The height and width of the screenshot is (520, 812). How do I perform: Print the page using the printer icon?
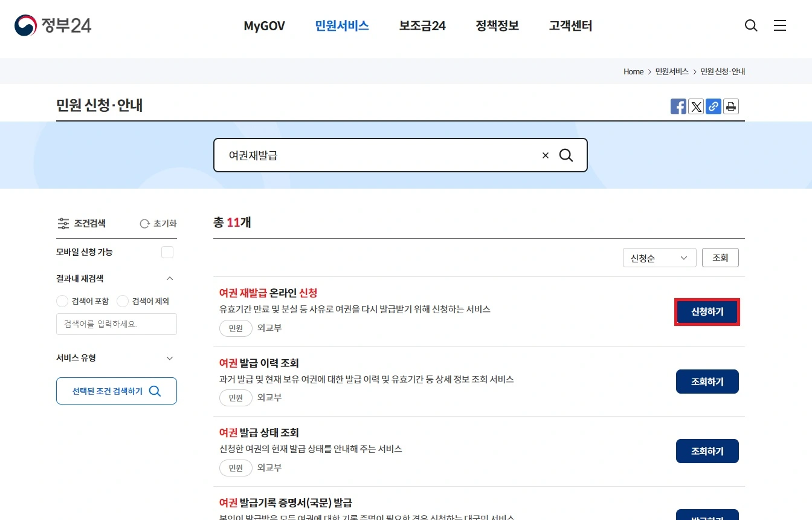[731, 106]
